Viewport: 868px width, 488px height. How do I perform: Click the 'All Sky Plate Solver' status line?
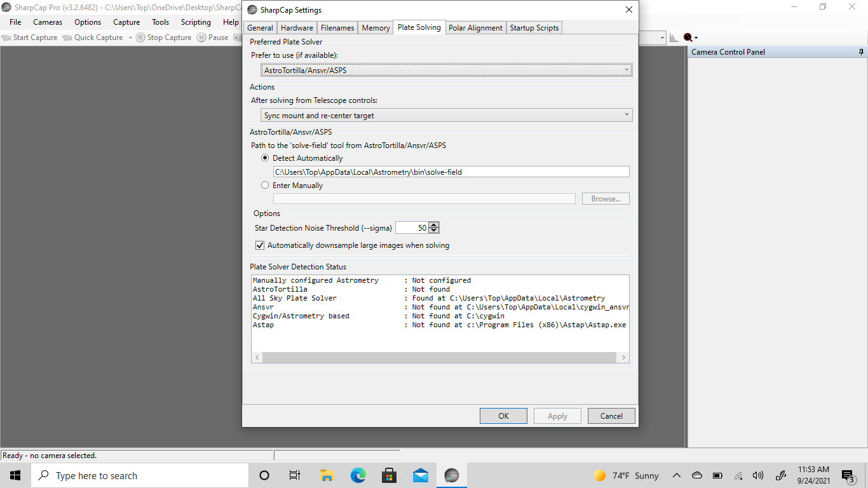[429, 298]
